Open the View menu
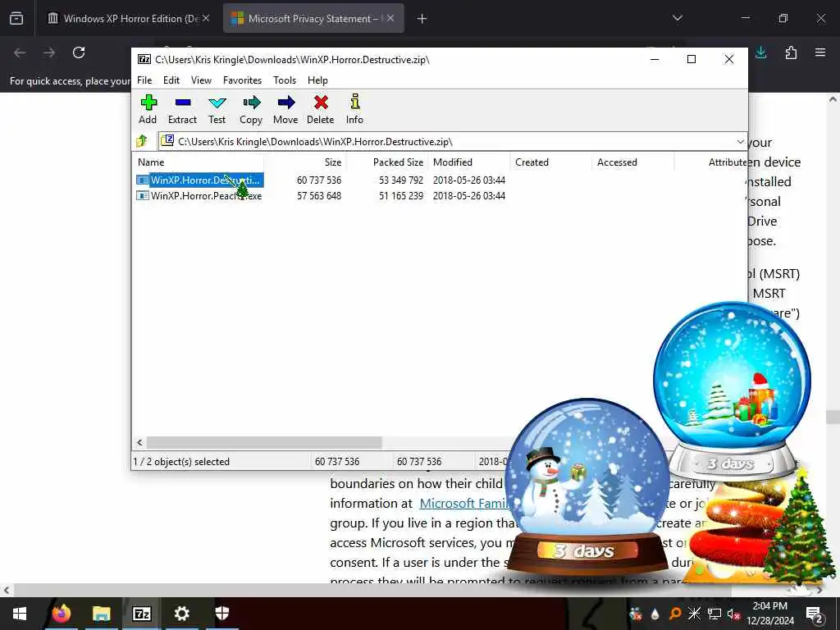Image resolution: width=840 pixels, height=630 pixels. (x=202, y=80)
